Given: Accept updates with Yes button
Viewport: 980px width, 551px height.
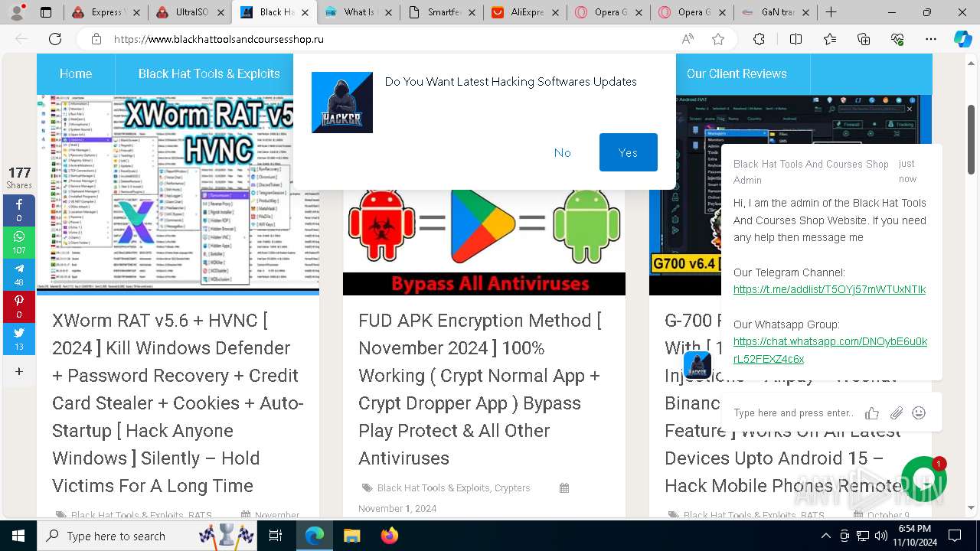Looking at the screenshot, I should tap(629, 152).
